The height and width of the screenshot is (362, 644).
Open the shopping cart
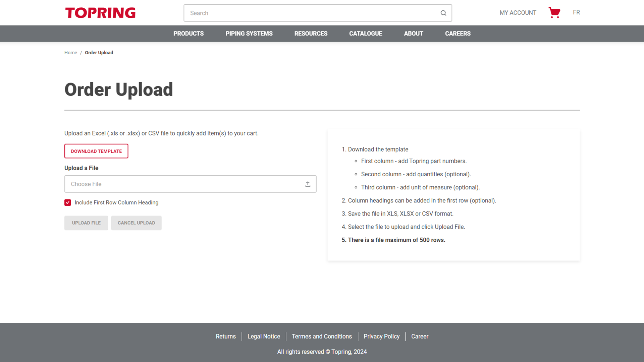(554, 12)
